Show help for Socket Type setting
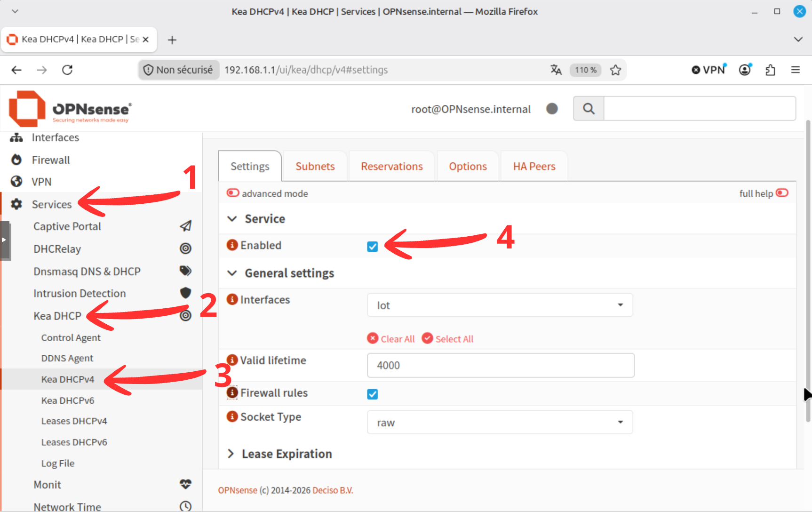 [x=232, y=416]
